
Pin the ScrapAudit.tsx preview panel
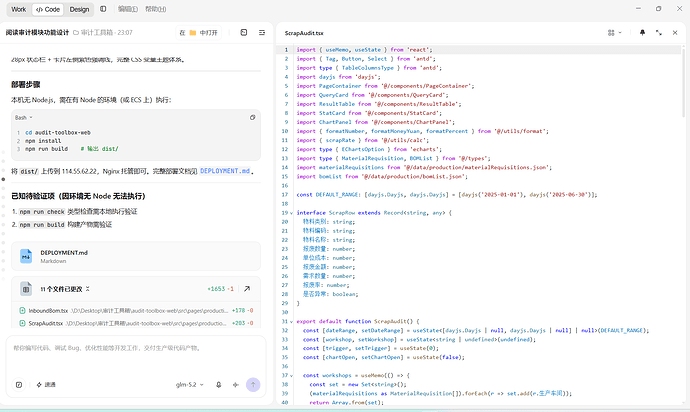click(642, 33)
